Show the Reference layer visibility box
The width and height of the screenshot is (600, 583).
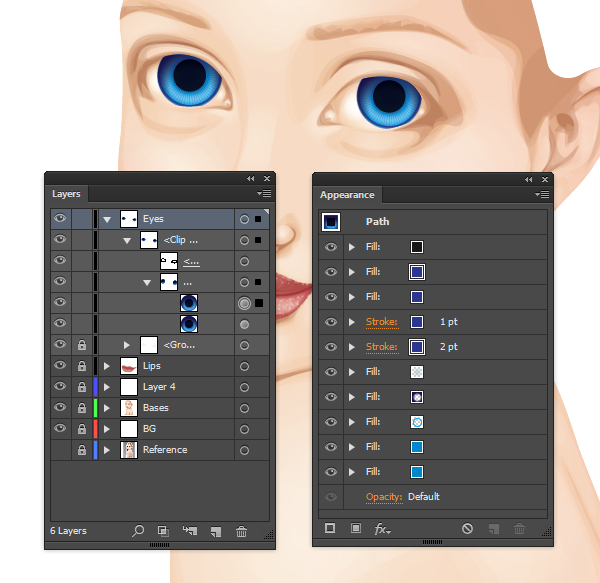(x=60, y=450)
